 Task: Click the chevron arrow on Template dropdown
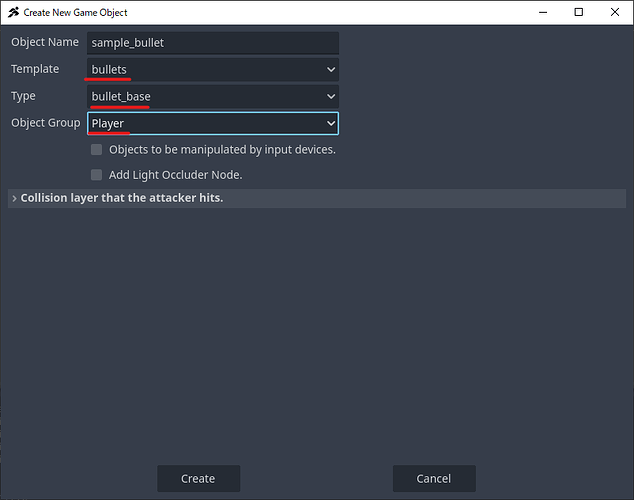pos(330,70)
